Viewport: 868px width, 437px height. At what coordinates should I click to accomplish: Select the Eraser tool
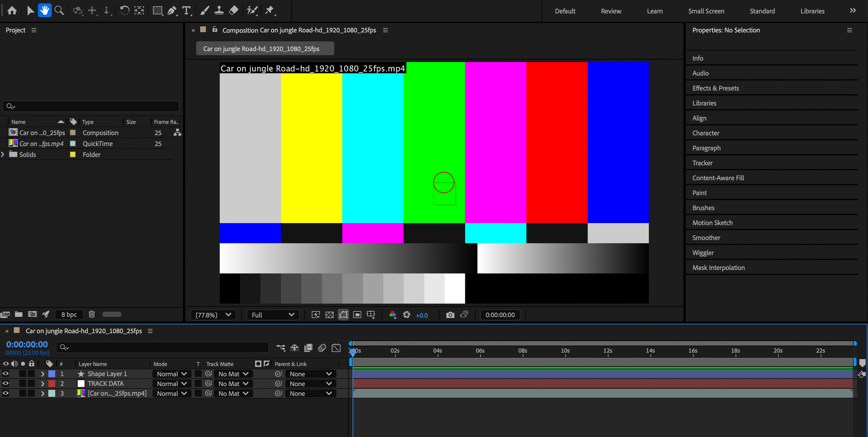[x=233, y=10]
